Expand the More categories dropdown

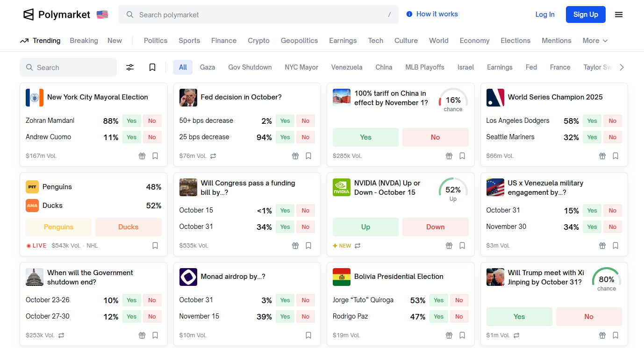[595, 41]
